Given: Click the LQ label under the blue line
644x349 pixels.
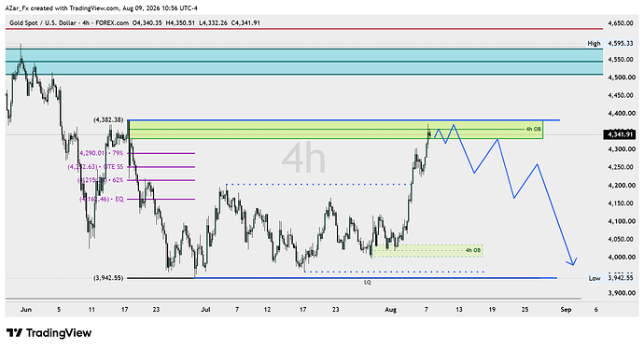Looking at the screenshot, I should point(367,283).
